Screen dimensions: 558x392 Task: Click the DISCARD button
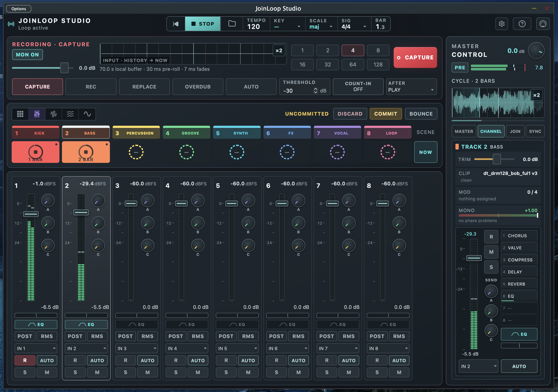(x=350, y=114)
